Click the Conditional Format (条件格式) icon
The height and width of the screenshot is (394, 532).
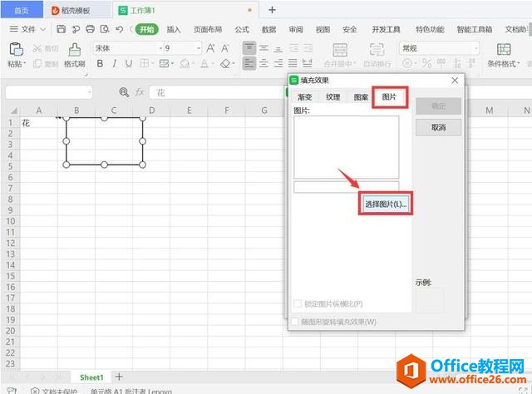[x=504, y=50]
